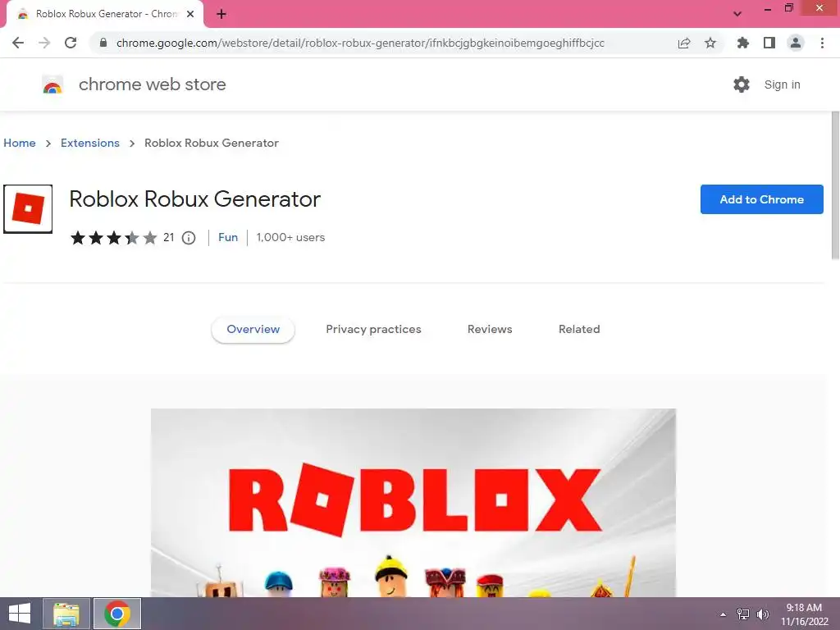Screen dimensions: 840x630
Task: Open the Extensions puzzle icon
Action: coord(743,43)
